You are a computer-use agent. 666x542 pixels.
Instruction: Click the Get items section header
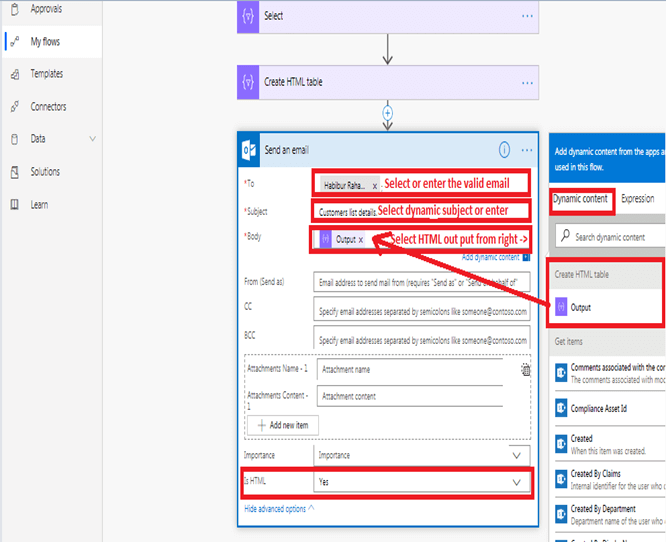tap(608, 341)
